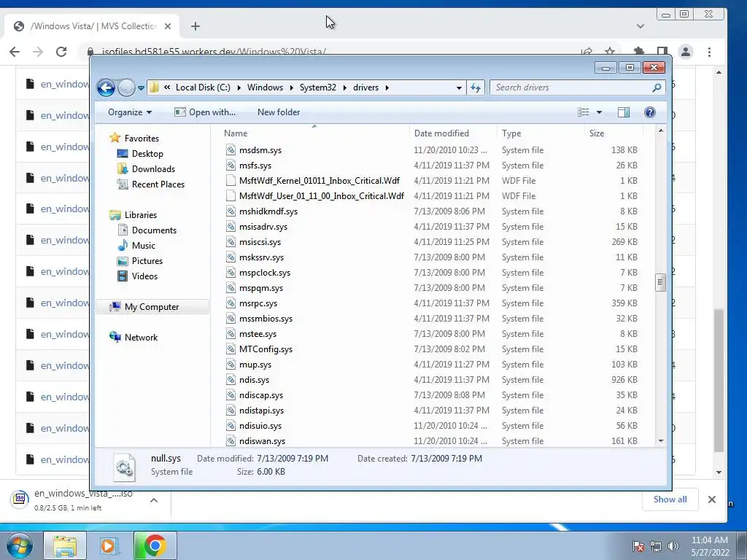Click System32 segment in address breadcrumb
747x560 pixels.
(318, 87)
